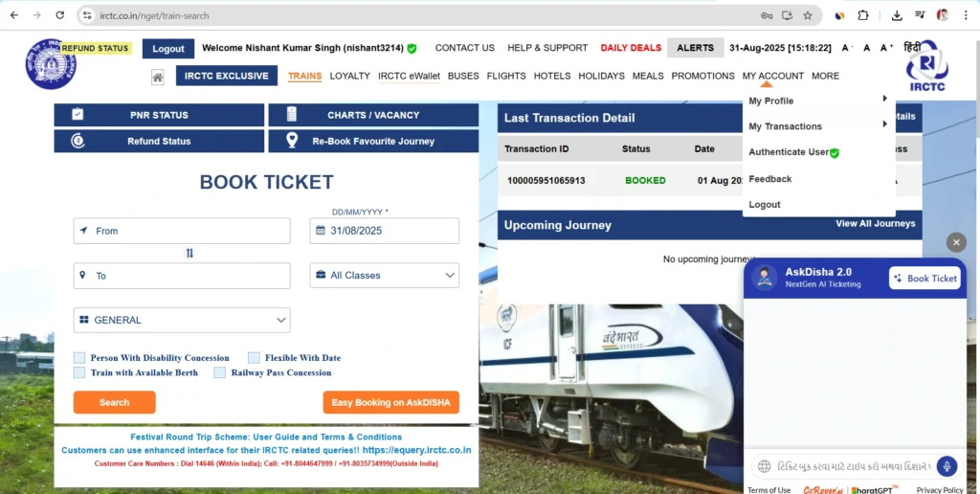The image size is (980, 494).
Task: Swap From and To stations arrows icon
Action: click(x=190, y=254)
